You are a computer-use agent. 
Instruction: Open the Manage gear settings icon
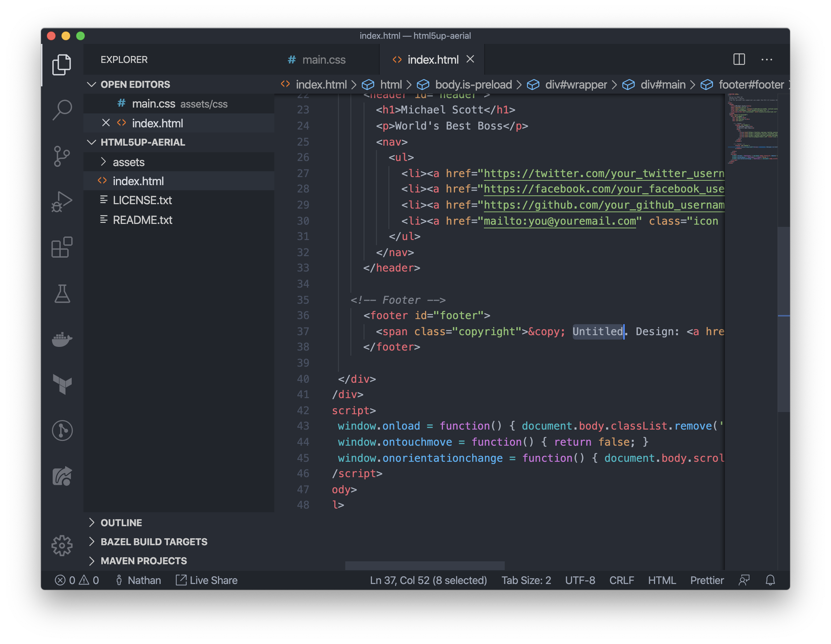coord(62,546)
